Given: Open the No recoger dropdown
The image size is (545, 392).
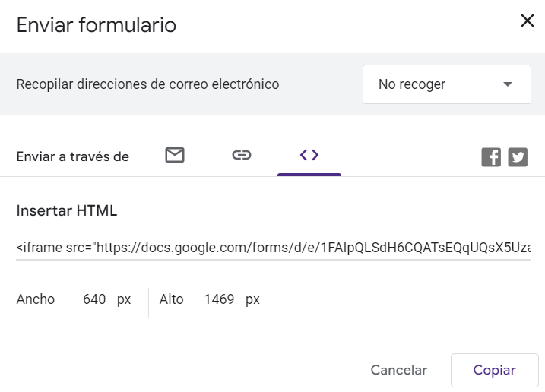Looking at the screenshot, I should coord(447,84).
